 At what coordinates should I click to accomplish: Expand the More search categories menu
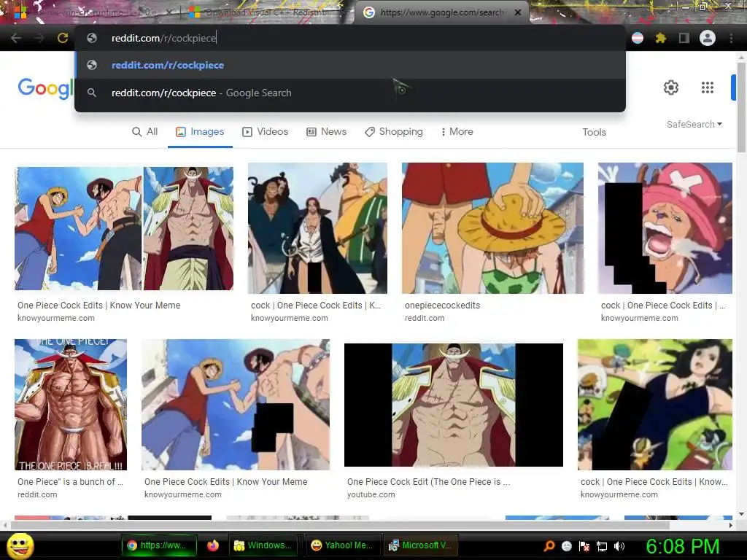(457, 132)
